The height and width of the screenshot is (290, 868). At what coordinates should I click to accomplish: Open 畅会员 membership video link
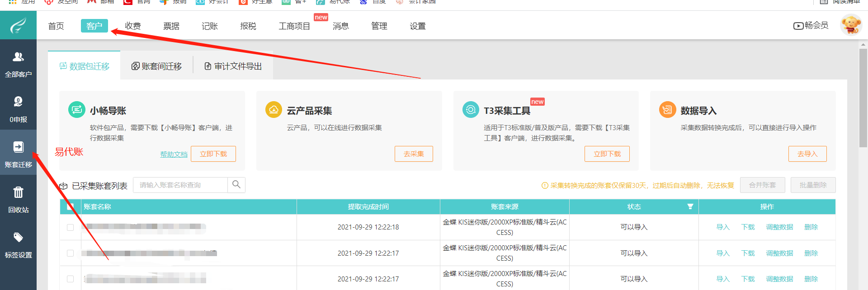811,26
